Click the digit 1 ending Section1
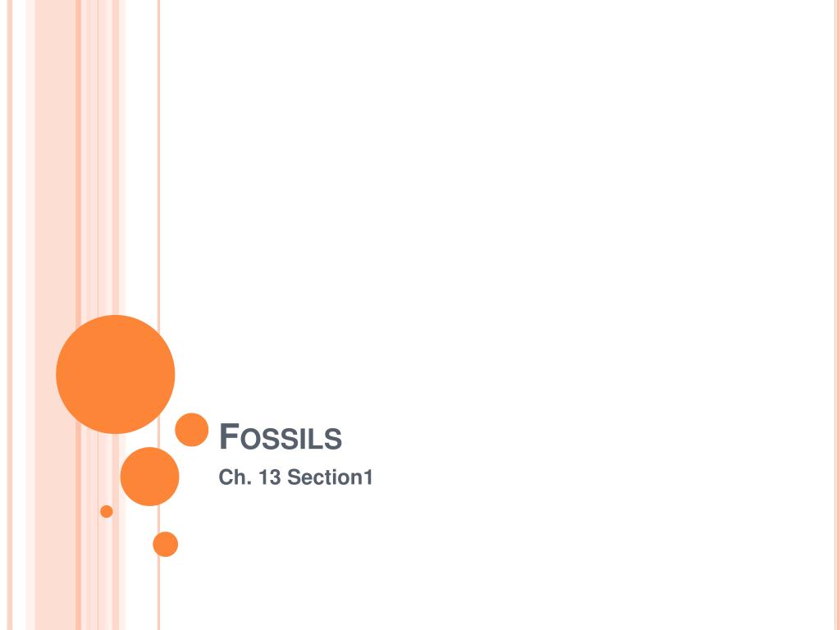The width and height of the screenshot is (840, 630). tap(367, 477)
